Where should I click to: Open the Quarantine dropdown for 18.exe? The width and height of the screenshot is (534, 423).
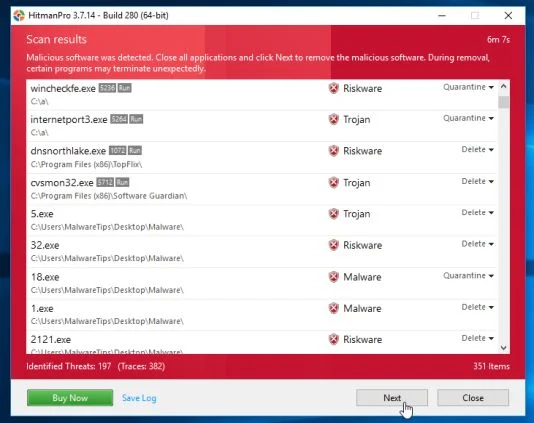pos(468,276)
